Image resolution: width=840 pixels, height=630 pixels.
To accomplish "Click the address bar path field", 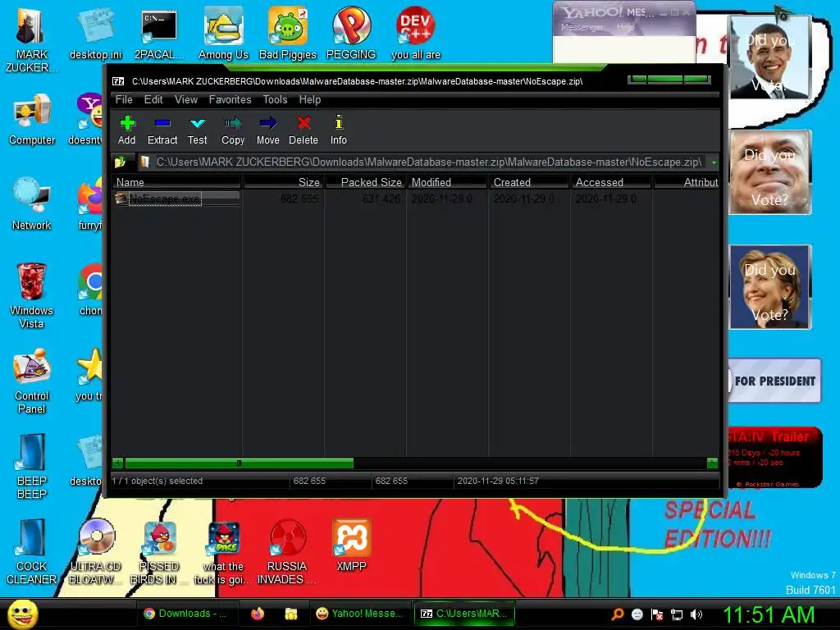I will pos(423,162).
